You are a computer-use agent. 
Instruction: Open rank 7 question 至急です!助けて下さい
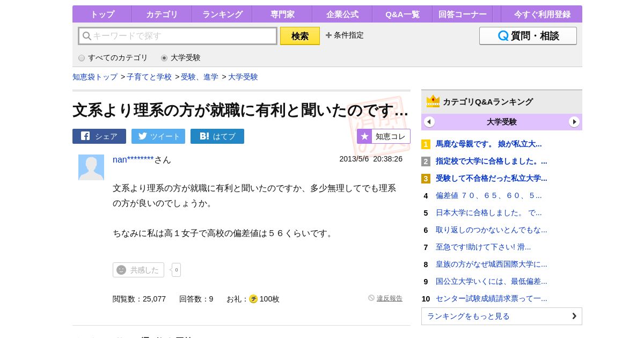click(483, 247)
